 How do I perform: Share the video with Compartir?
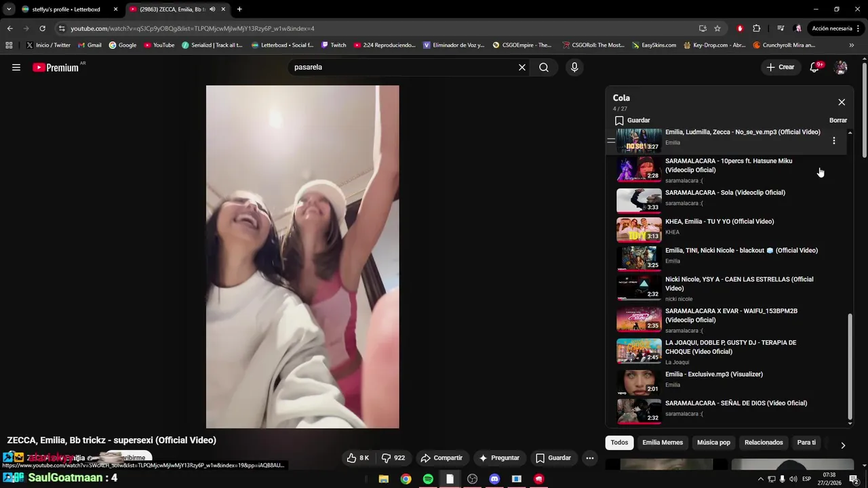coord(441,458)
